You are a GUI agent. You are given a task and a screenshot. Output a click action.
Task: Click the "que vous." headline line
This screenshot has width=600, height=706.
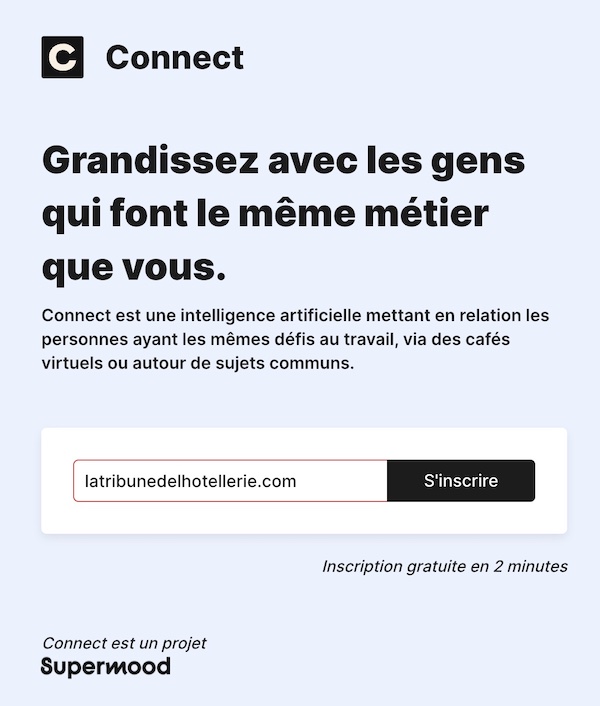pyautogui.click(x=134, y=266)
